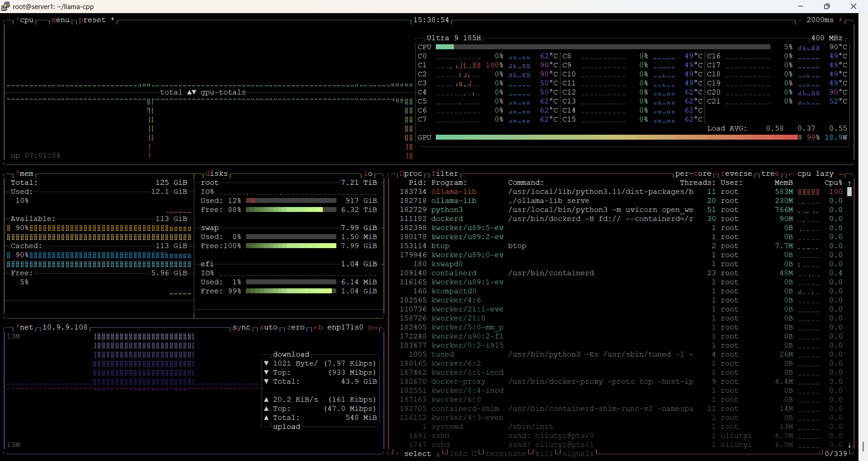Toggle io mode in the disks box
868x461 pixels.
coord(368,174)
